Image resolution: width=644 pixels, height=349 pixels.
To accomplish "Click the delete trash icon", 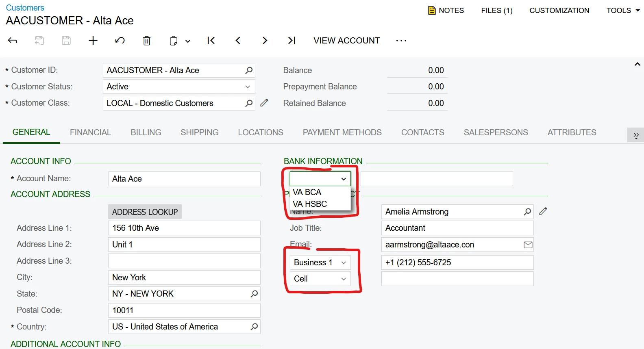I will (147, 41).
